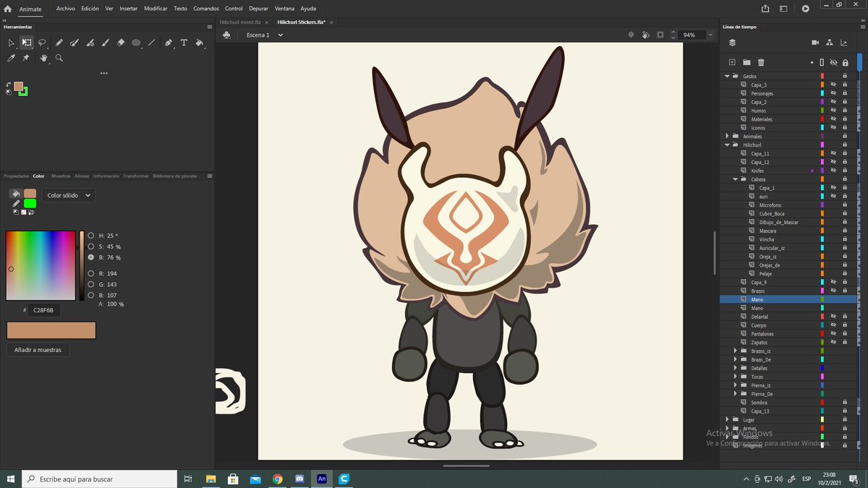
Task: Open Chrome from the taskbar
Action: click(x=277, y=479)
